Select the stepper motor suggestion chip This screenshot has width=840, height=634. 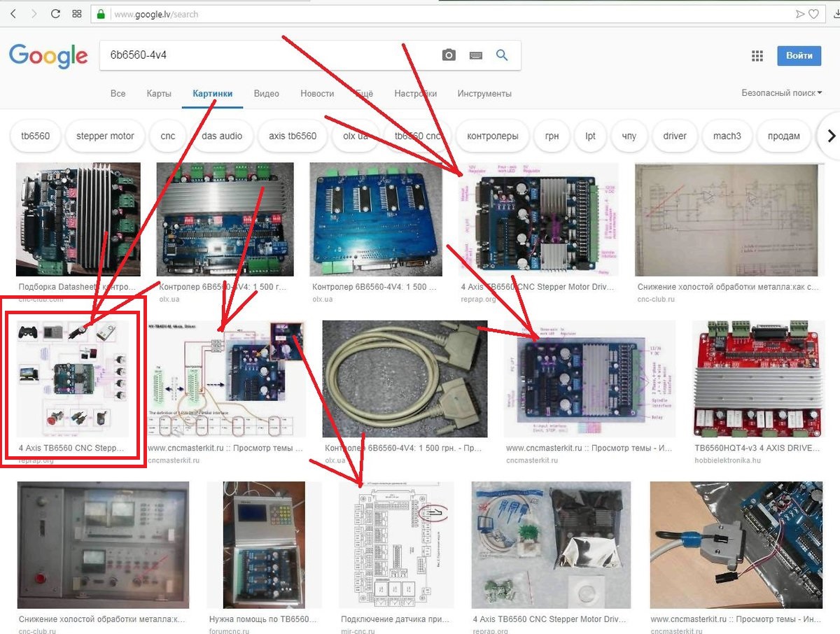tap(105, 136)
